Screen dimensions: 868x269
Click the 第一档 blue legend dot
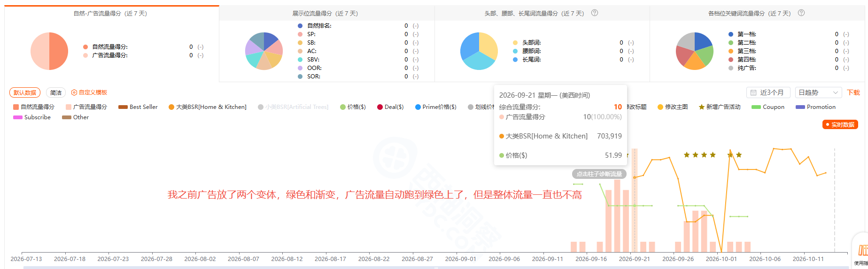tap(731, 34)
